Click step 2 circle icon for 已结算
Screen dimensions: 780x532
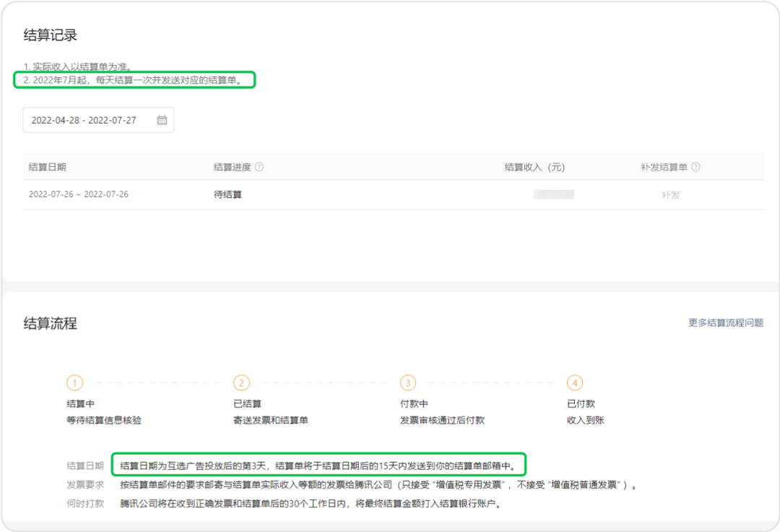coord(241,383)
